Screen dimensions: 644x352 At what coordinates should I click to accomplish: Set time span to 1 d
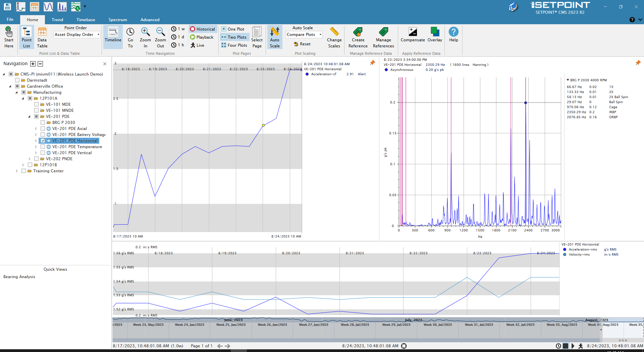(x=178, y=37)
